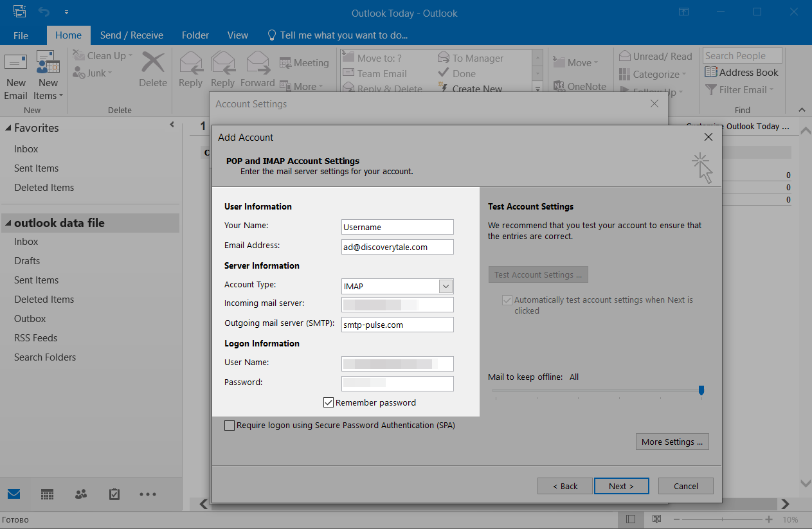Open People view in navigation bar

[81, 494]
